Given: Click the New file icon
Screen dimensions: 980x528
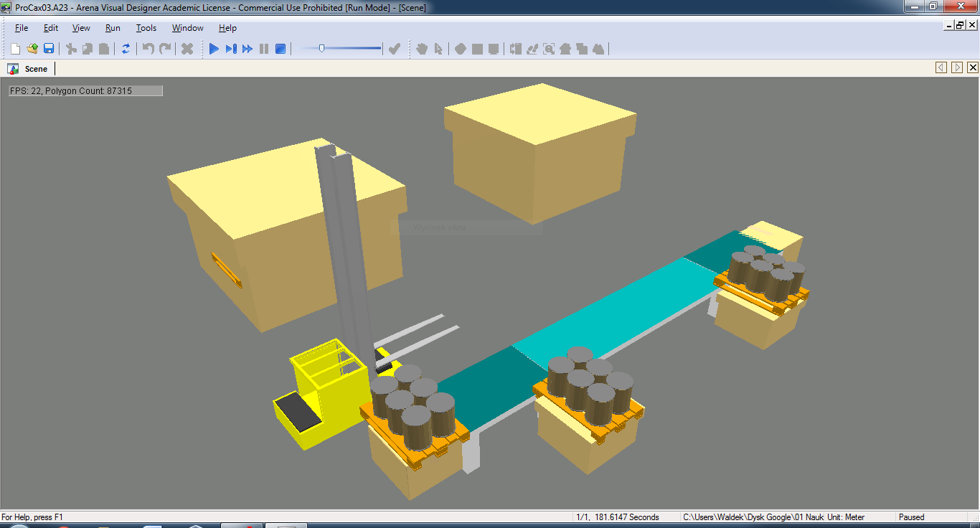Looking at the screenshot, I should [16, 49].
